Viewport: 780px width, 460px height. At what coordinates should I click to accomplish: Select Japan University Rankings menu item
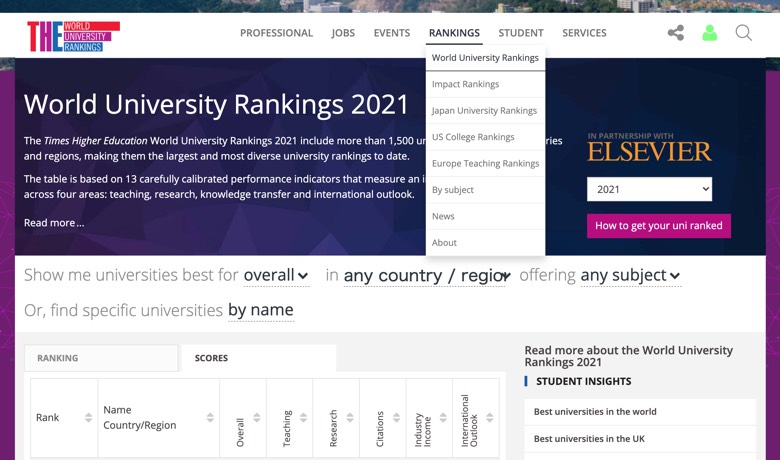pyautogui.click(x=485, y=110)
